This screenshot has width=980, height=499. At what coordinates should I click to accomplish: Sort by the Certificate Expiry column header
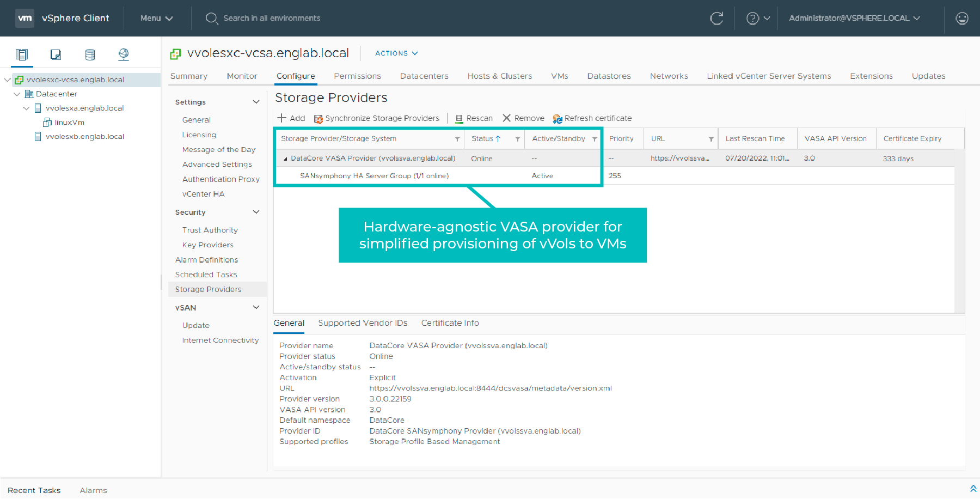coord(912,139)
